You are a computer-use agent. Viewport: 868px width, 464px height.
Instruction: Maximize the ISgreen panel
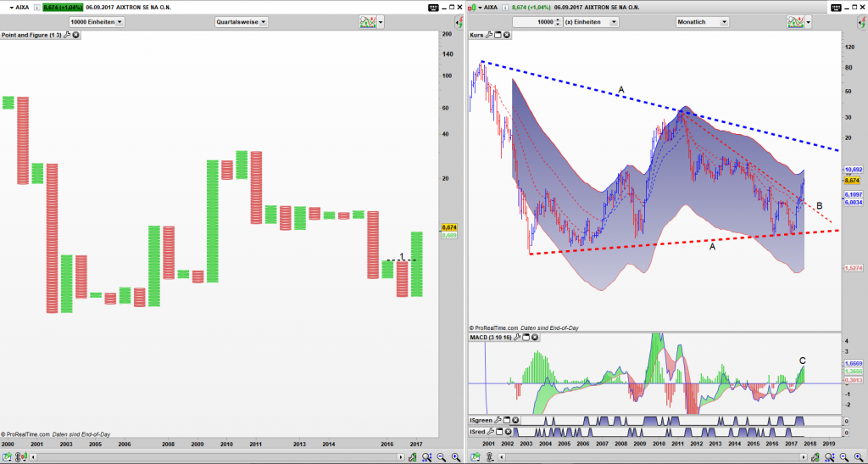point(507,421)
